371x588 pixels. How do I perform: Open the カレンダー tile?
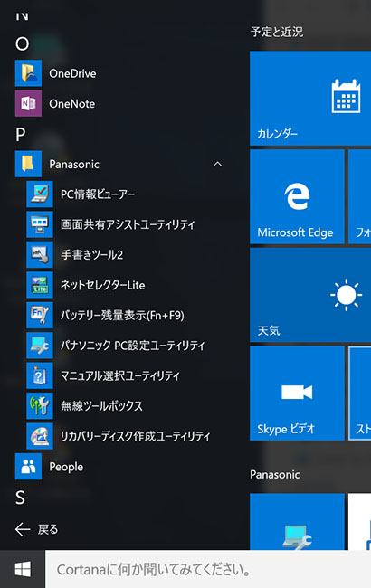pos(310,99)
